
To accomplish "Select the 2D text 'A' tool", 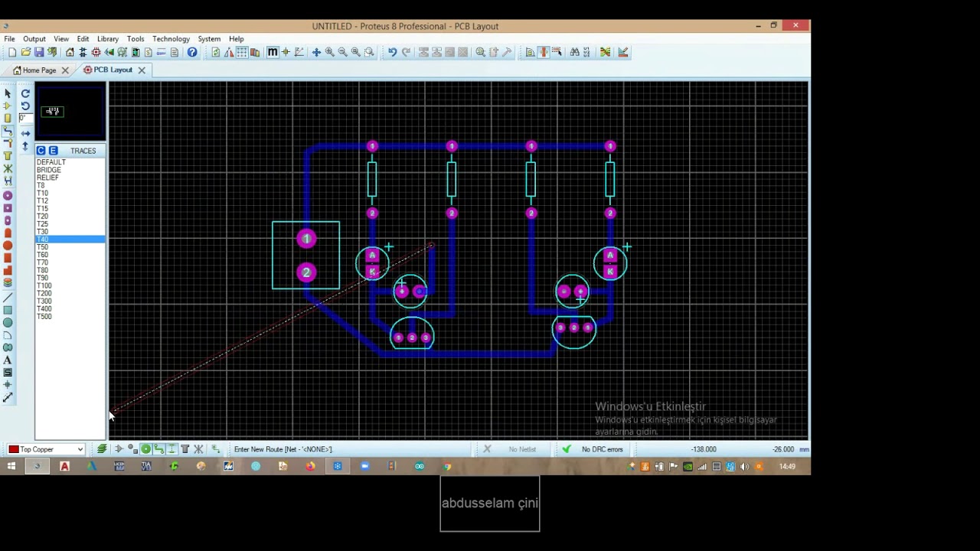I will coord(8,360).
